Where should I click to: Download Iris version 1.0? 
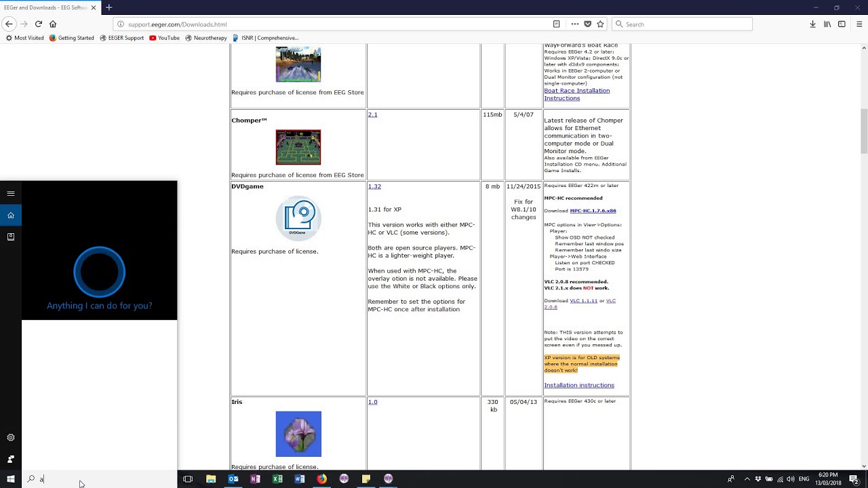coord(372,402)
